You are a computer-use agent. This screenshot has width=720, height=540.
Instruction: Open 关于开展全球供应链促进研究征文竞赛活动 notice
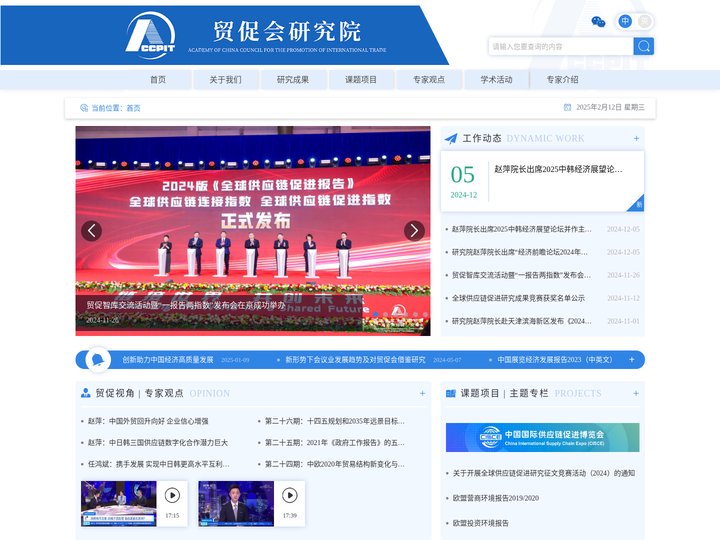[544, 473]
